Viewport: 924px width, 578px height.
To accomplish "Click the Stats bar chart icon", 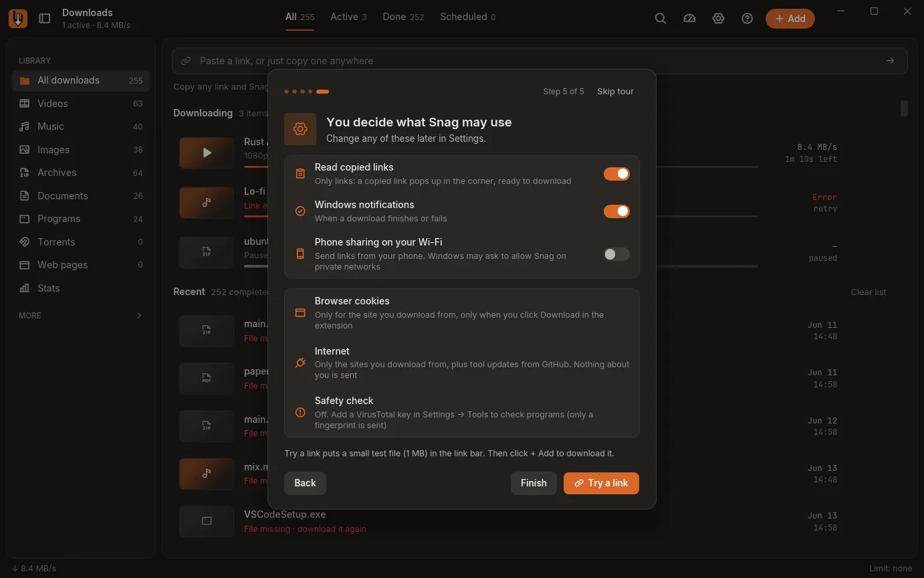I will coord(25,288).
